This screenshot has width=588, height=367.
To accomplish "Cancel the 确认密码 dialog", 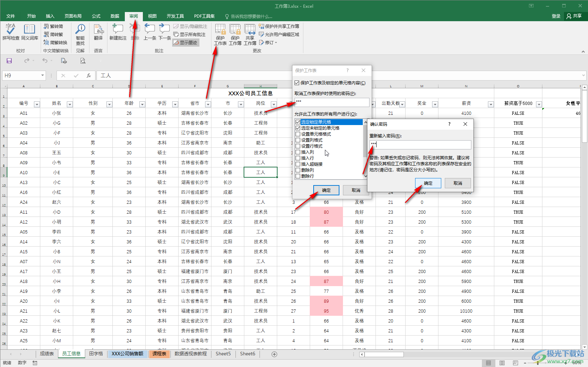I will (458, 183).
